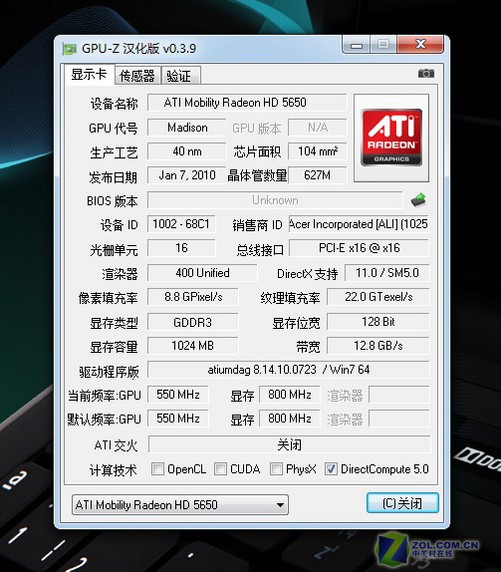Click the GPU 代号 field showing Madison
Image resolution: width=501 pixels, height=572 pixels.
pos(187,128)
